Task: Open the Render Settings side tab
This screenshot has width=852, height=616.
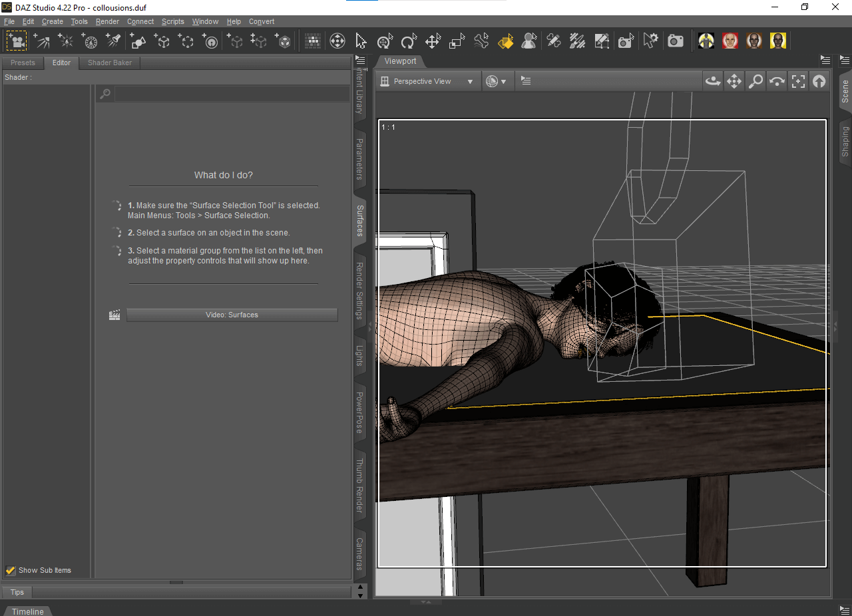Action: coord(359,291)
